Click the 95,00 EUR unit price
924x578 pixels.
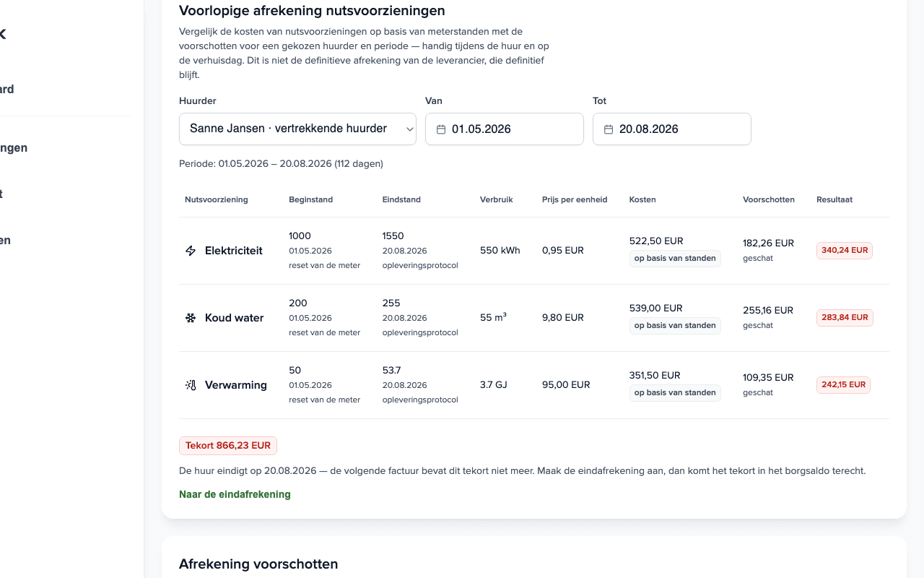click(x=566, y=385)
